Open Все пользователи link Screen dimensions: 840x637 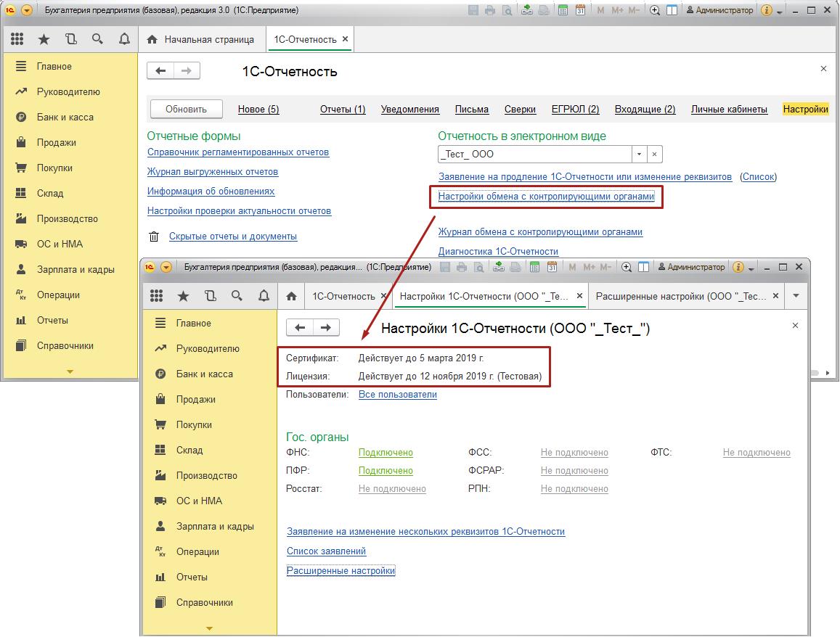[x=398, y=395]
